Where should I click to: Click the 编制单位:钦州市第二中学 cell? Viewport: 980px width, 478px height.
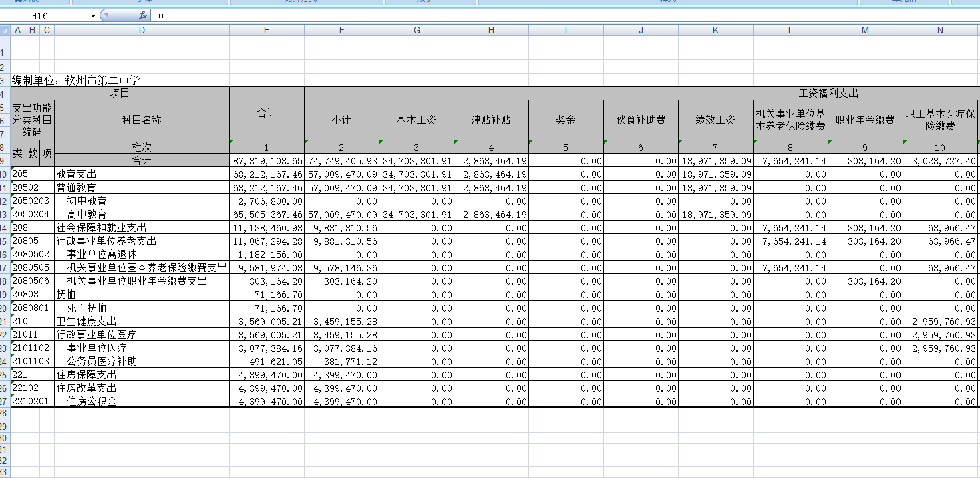pyautogui.click(x=76, y=80)
